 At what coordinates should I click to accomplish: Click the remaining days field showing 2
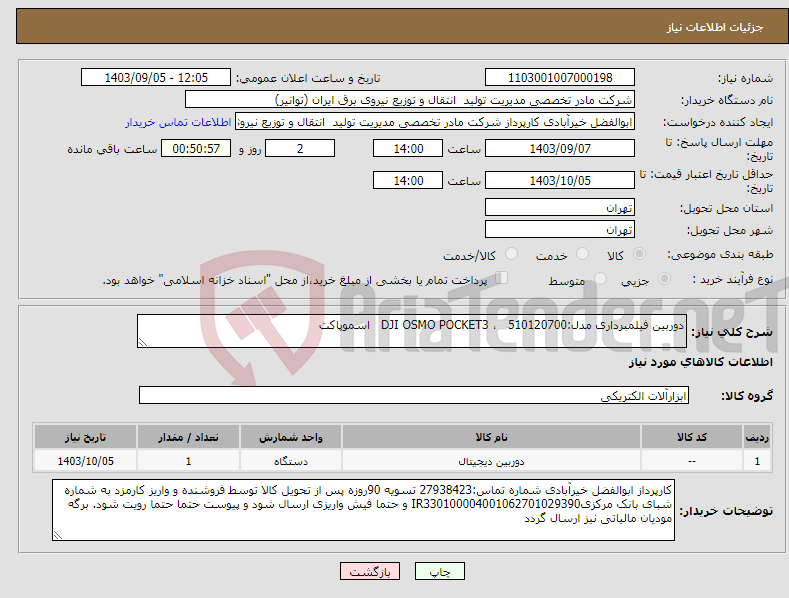click(300, 148)
